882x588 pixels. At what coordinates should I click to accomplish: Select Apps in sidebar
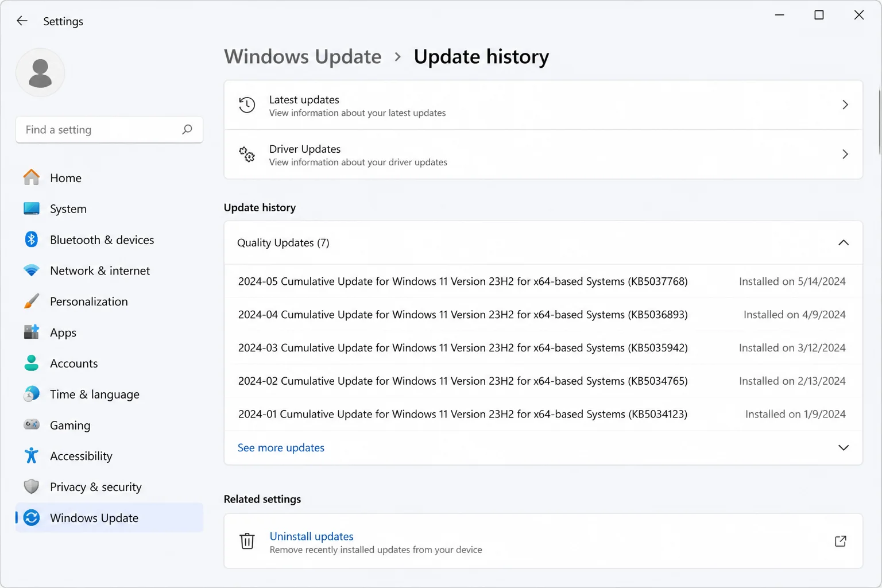(x=109, y=332)
